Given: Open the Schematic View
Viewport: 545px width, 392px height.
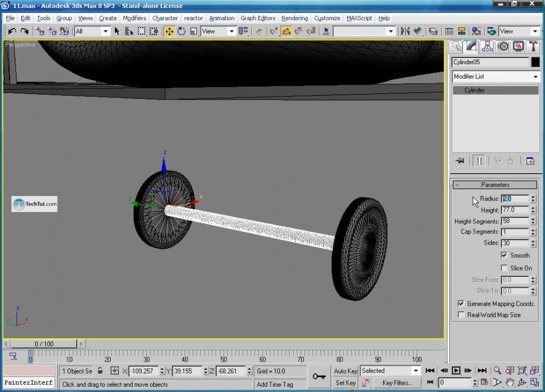Looking at the screenshot, I should (462, 32).
